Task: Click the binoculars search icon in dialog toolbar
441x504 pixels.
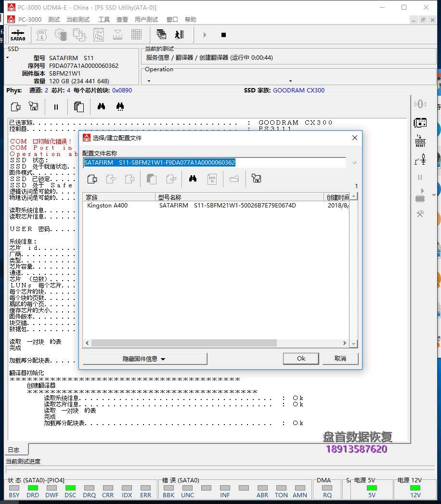Action: pyautogui.click(x=193, y=179)
